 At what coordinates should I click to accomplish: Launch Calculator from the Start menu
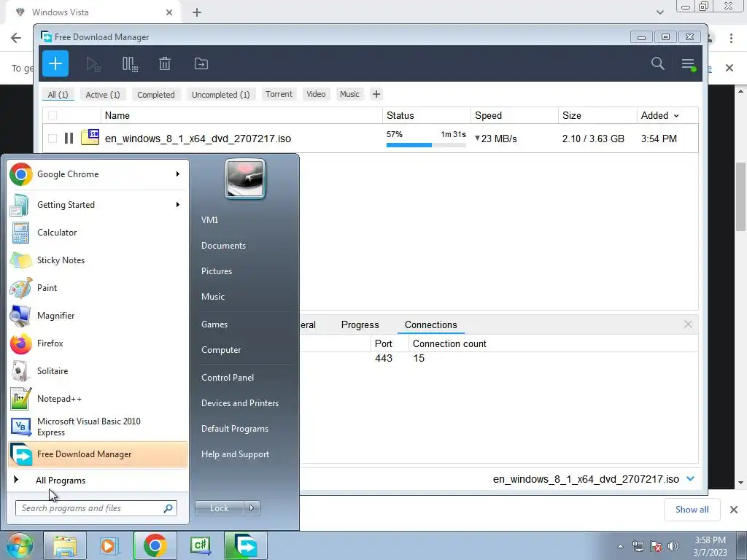tap(98, 233)
